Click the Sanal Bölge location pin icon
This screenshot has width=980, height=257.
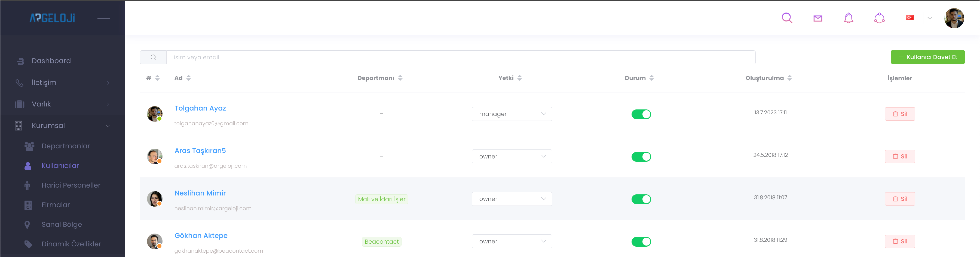click(x=27, y=225)
